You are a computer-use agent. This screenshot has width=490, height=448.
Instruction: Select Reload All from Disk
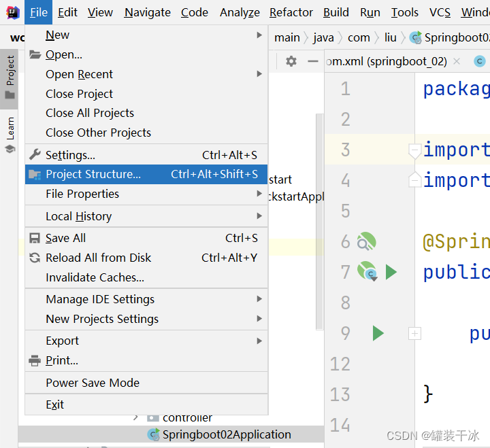tap(146, 258)
